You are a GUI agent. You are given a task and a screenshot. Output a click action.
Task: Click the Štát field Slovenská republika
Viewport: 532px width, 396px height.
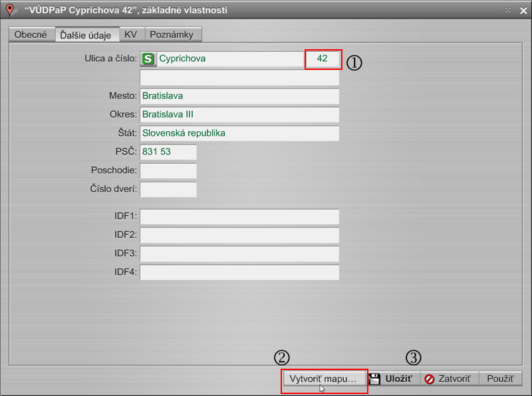pyautogui.click(x=239, y=134)
